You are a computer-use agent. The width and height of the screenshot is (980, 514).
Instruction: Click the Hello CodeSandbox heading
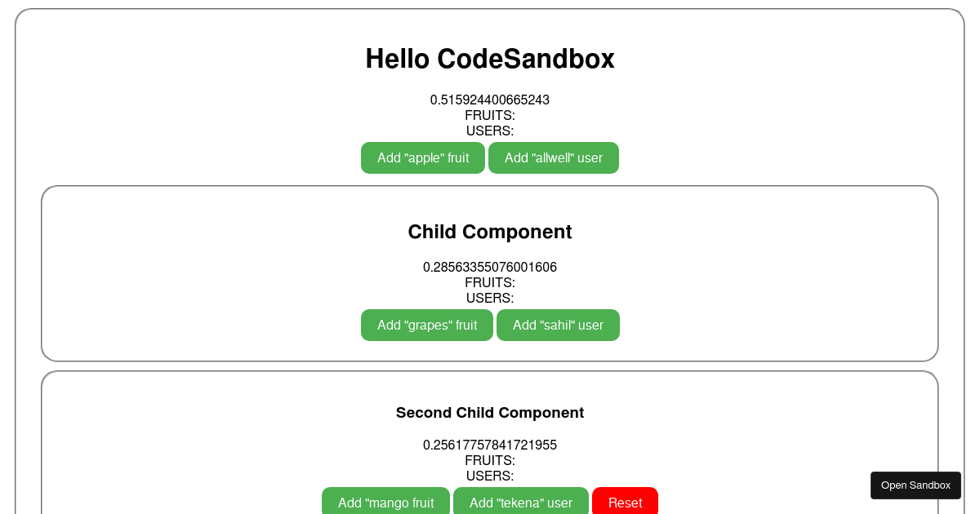tap(490, 59)
